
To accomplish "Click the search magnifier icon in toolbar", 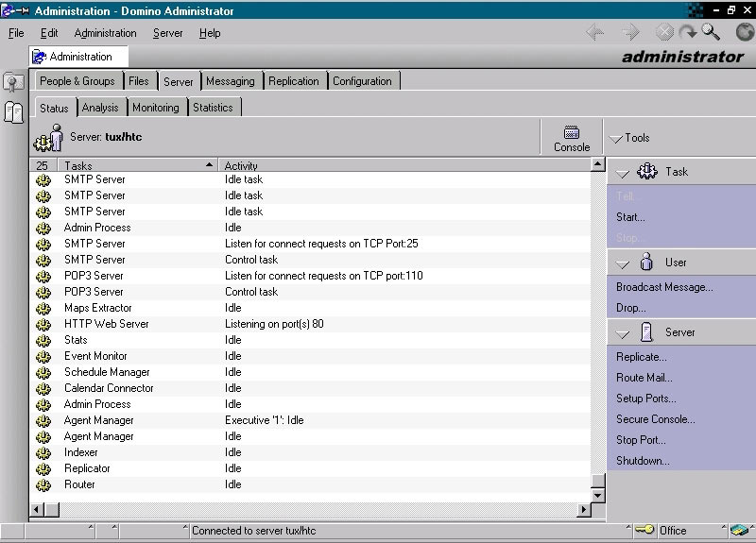I will [711, 32].
